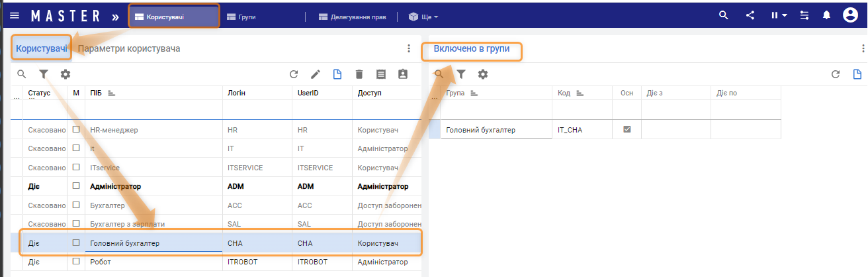This screenshot has height=277, width=868.
Task: Tick the checkbox in the Адміністратор row
Action: click(76, 187)
